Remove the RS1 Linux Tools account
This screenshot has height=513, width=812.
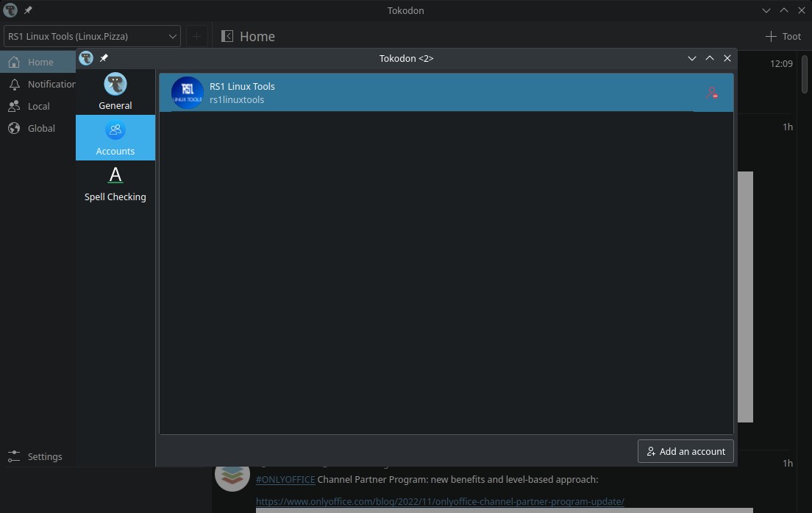click(711, 93)
